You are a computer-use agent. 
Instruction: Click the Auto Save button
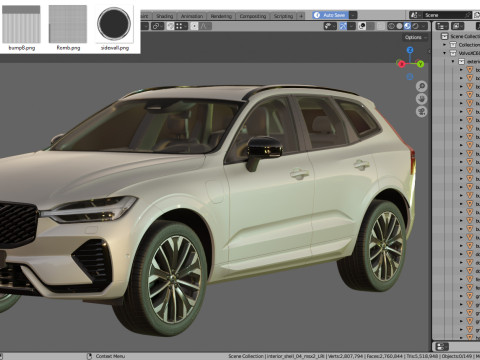[330, 15]
